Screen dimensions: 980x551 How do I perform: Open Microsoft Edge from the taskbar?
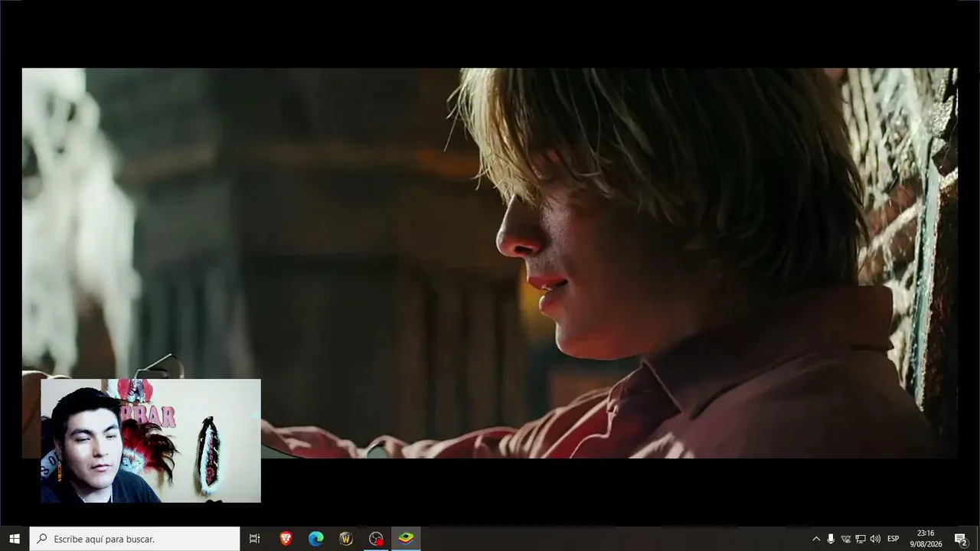[315, 539]
